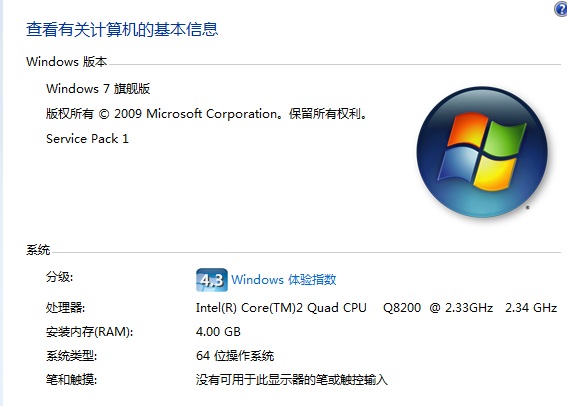The height and width of the screenshot is (406, 567).
Task: Select the 4.00 GB memory value
Action: (x=218, y=332)
